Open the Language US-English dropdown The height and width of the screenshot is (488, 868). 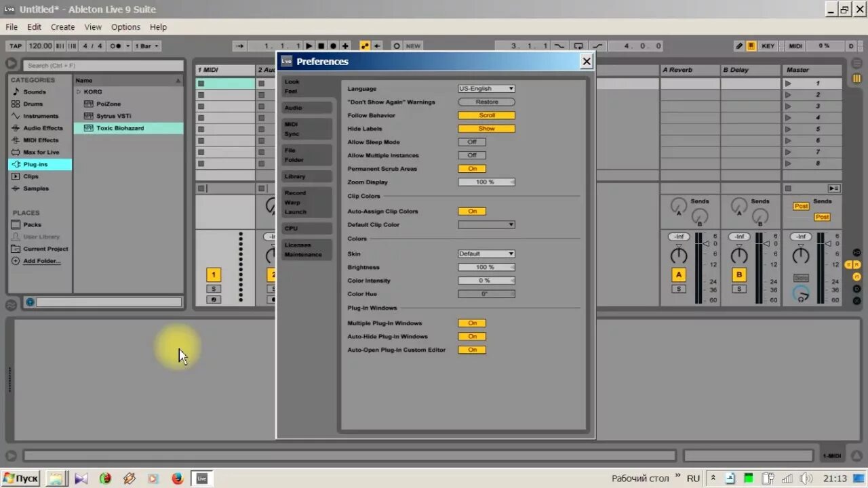[x=486, y=89]
